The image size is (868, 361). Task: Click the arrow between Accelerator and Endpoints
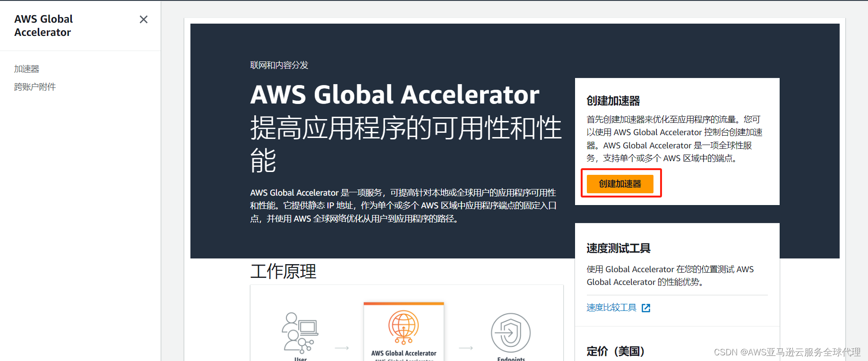pos(466,348)
